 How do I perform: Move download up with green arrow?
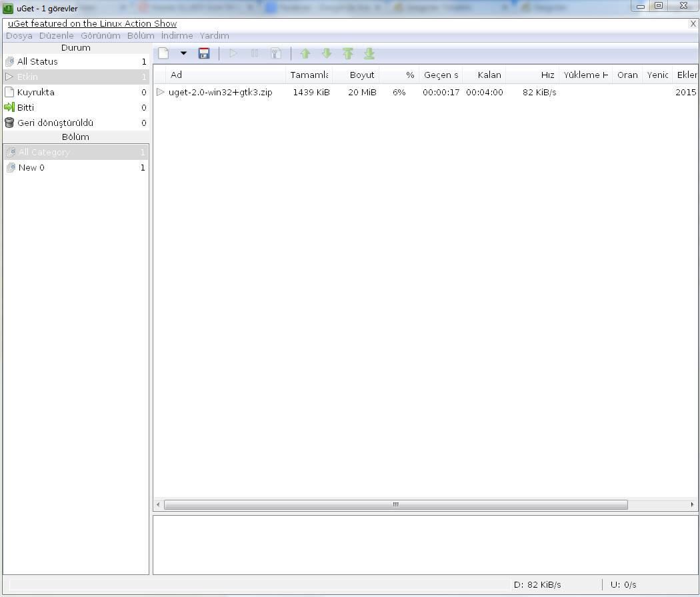tap(305, 53)
